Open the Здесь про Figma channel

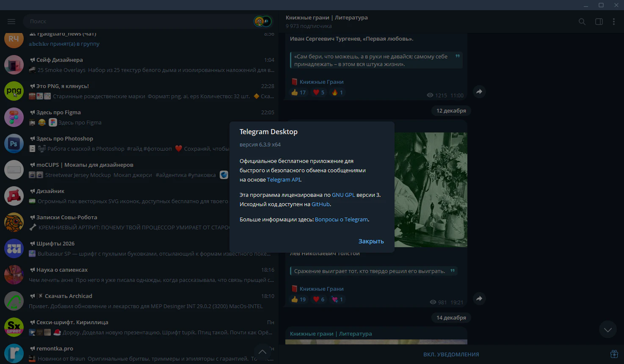pyautogui.click(x=140, y=117)
